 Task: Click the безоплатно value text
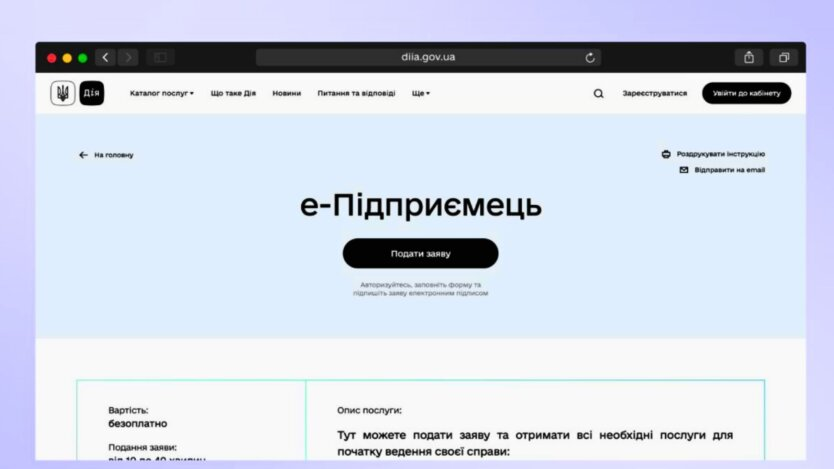click(138, 424)
